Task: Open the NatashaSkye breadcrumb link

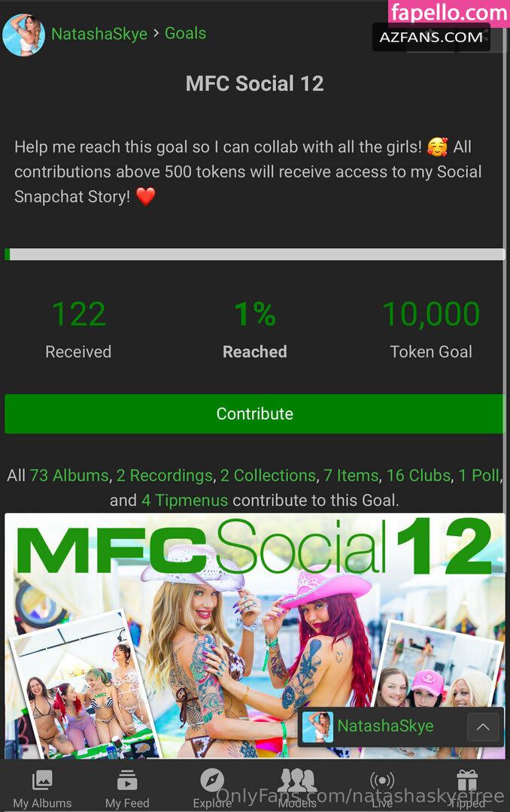Action: pyautogui.click(x=99, y=34)
